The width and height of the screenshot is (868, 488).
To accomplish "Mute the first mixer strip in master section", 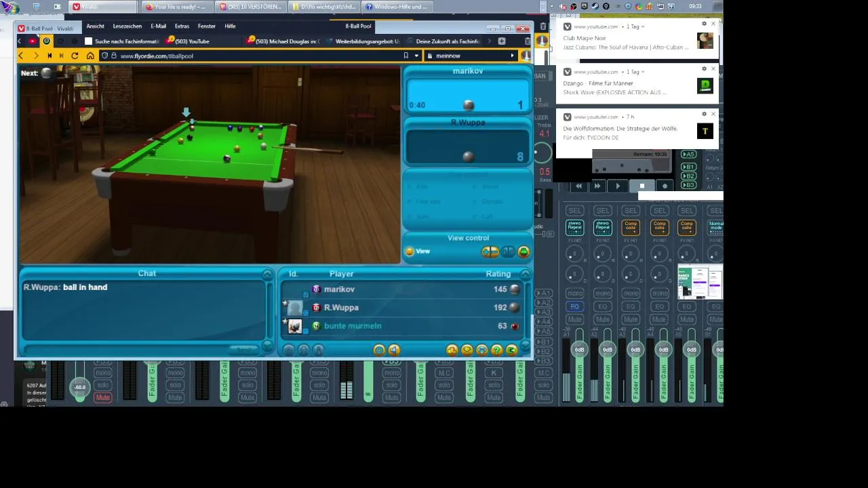I will [574, 319].
